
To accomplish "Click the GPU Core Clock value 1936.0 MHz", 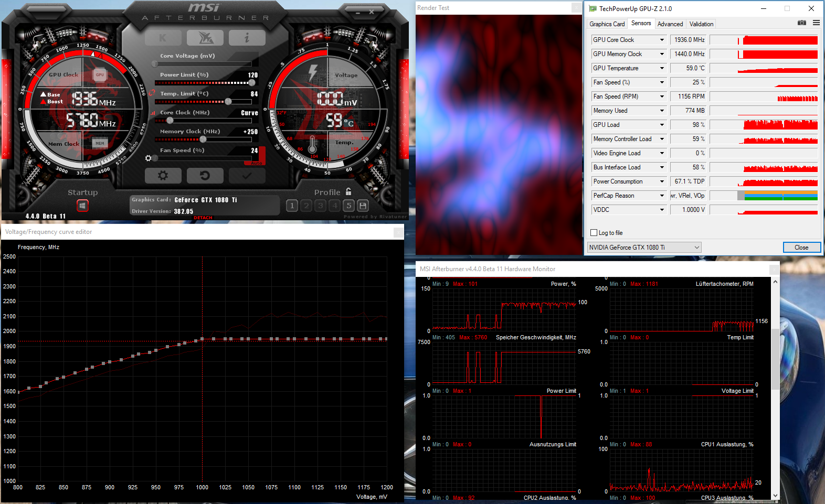I will pos(689,40).
